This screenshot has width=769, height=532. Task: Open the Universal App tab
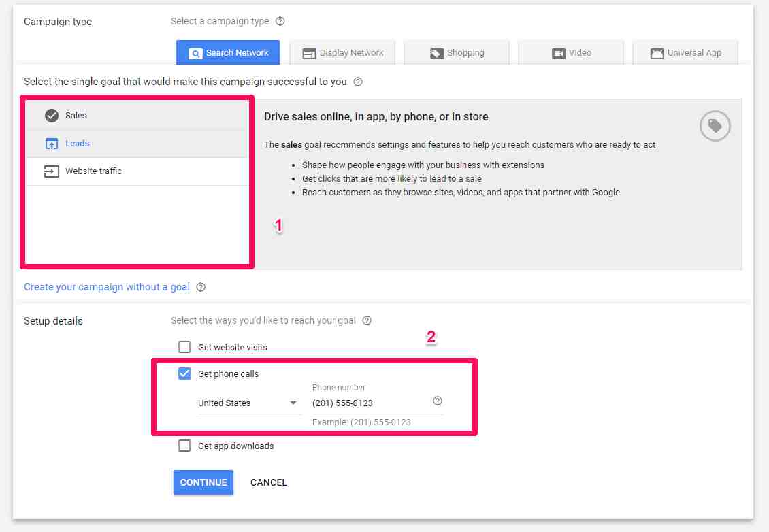coord(685,53)
